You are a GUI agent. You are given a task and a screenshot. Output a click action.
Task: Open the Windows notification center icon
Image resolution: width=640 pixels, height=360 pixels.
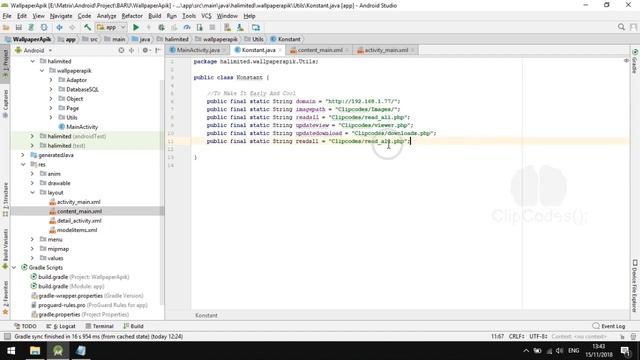[x=625, y=351]
